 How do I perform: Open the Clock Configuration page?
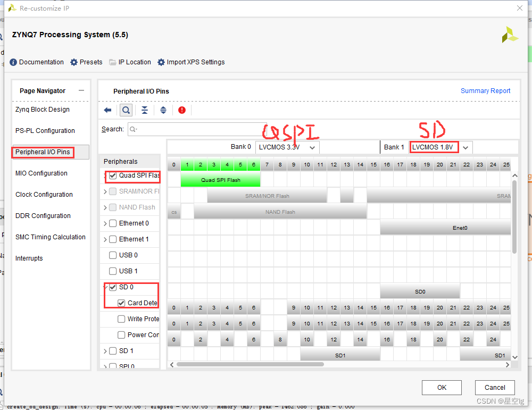44,195
